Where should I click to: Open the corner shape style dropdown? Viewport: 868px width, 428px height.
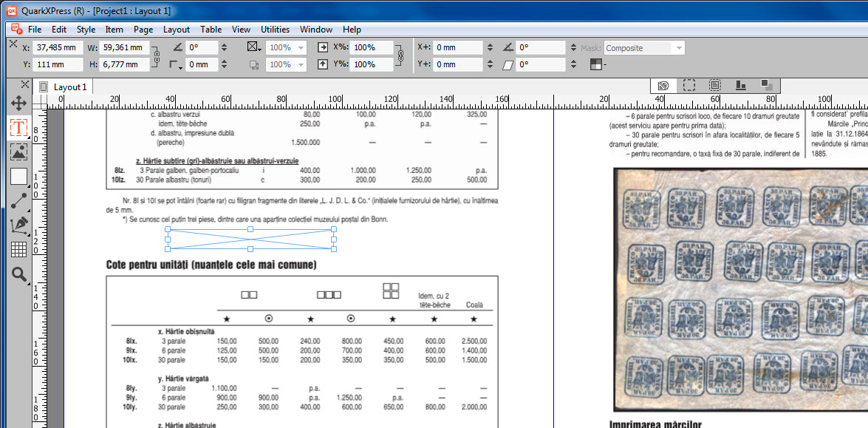point(175,65)
